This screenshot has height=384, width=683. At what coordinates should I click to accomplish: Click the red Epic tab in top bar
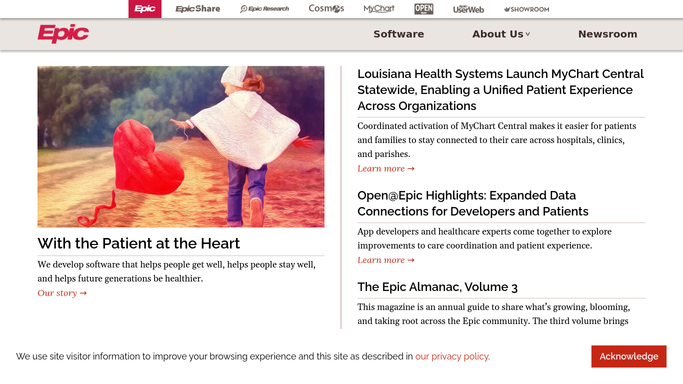[145, 9]
